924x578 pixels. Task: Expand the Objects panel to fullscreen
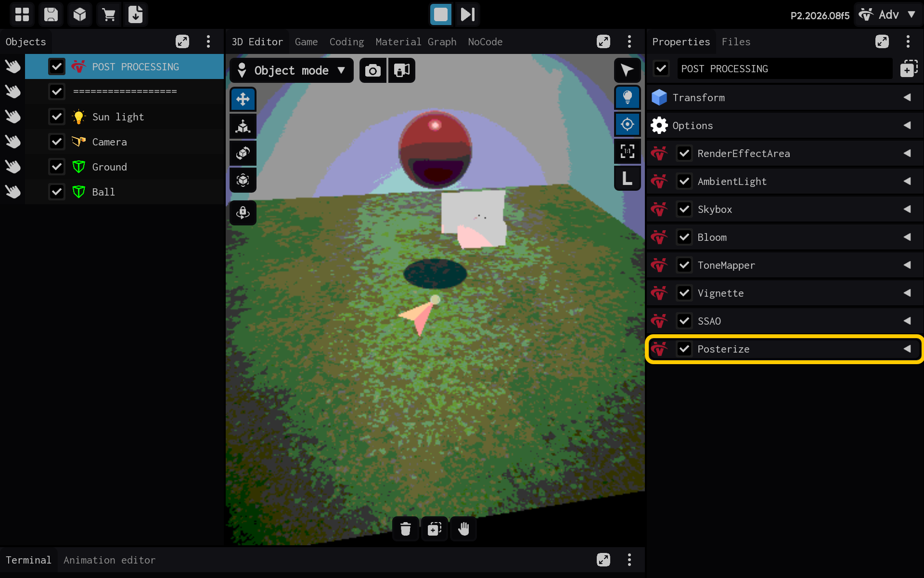(x=182, y=41)
